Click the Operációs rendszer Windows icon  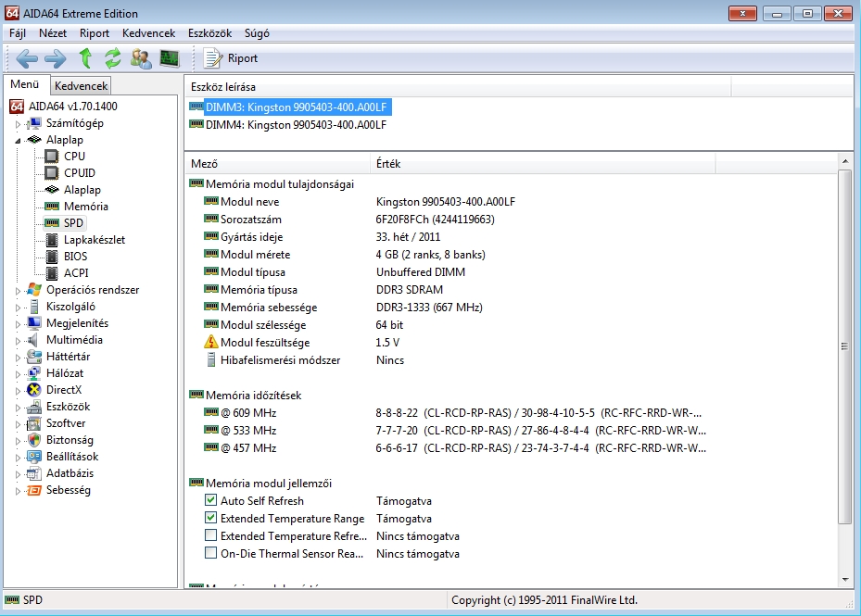coord(34,289)
